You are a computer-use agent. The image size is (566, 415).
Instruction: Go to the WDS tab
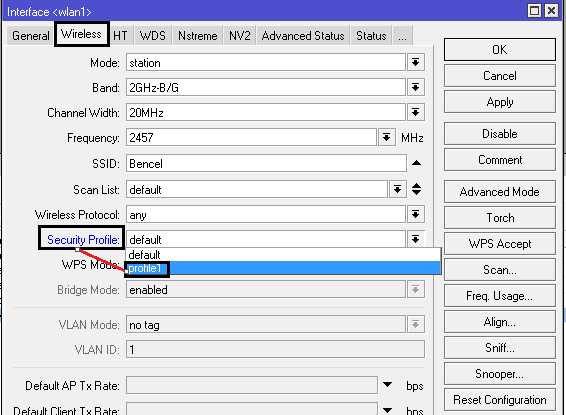152,35
